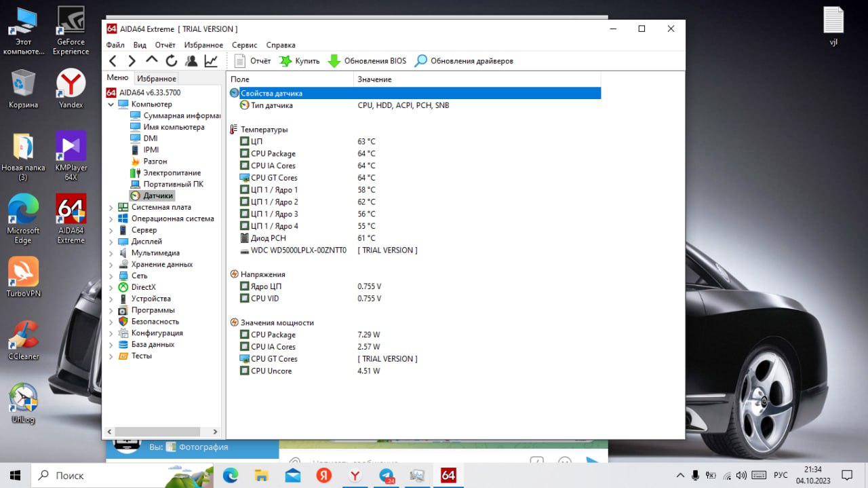
Task: Expand the Дисплей tree node
Action: point(111,242)
